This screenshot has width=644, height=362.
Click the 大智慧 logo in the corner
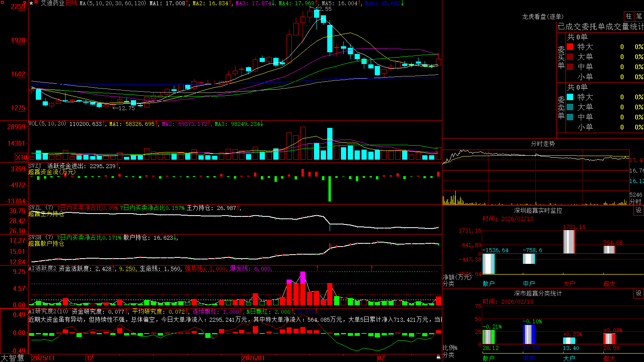pos(12,358)
